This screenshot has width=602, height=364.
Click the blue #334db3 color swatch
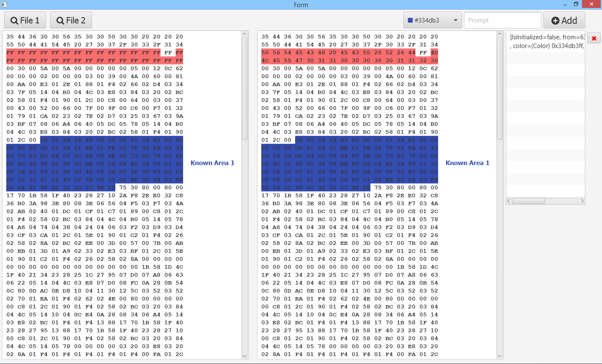coord(410,20)
